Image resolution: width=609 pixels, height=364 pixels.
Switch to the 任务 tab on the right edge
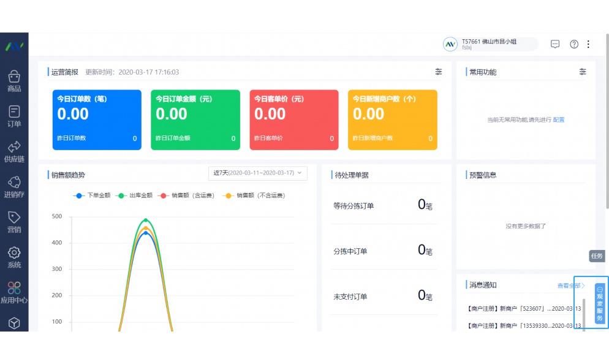tap(597, 256)
